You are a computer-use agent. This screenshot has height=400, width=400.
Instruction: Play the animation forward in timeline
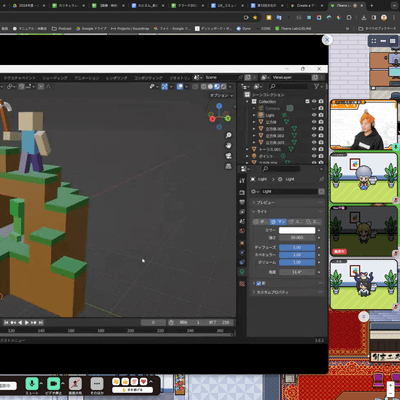[x=27, y=322]
